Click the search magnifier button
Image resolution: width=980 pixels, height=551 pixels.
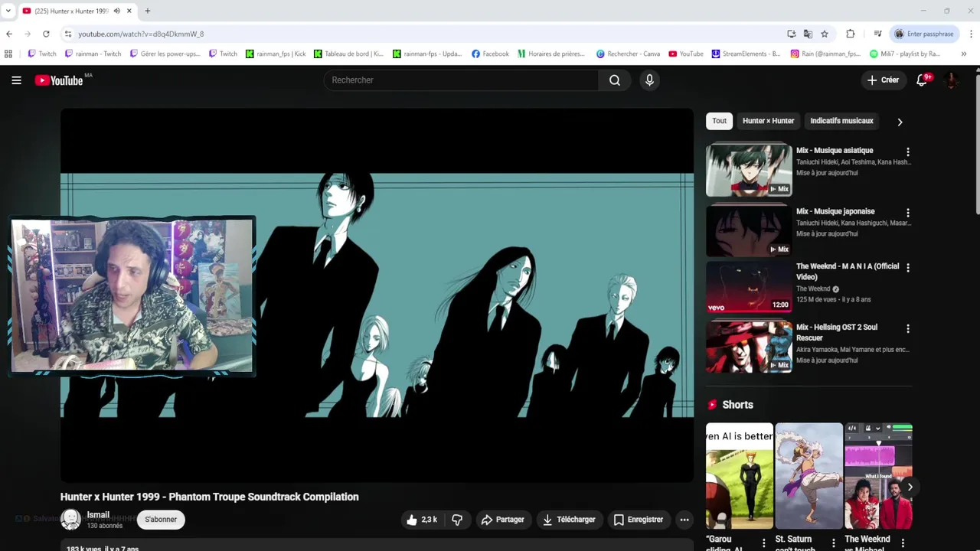pyautogui.click(x=615, y=80)
